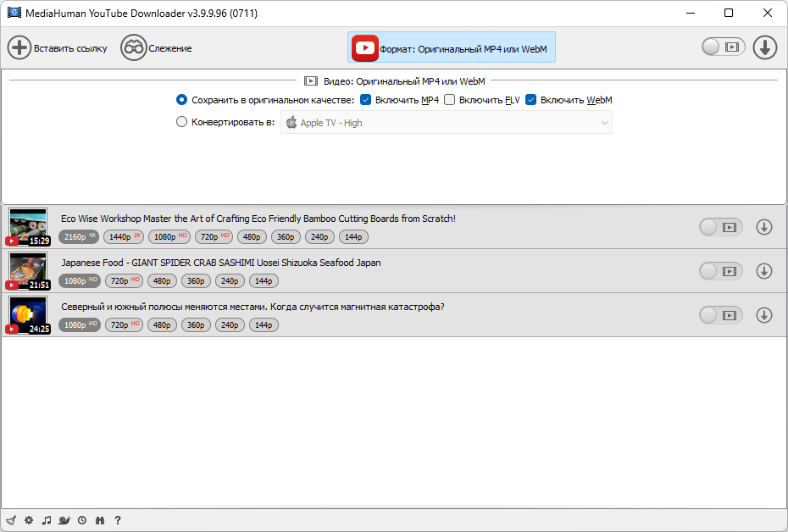Click the Eco Wise Workshop video thumbnail

coord(28,226)
